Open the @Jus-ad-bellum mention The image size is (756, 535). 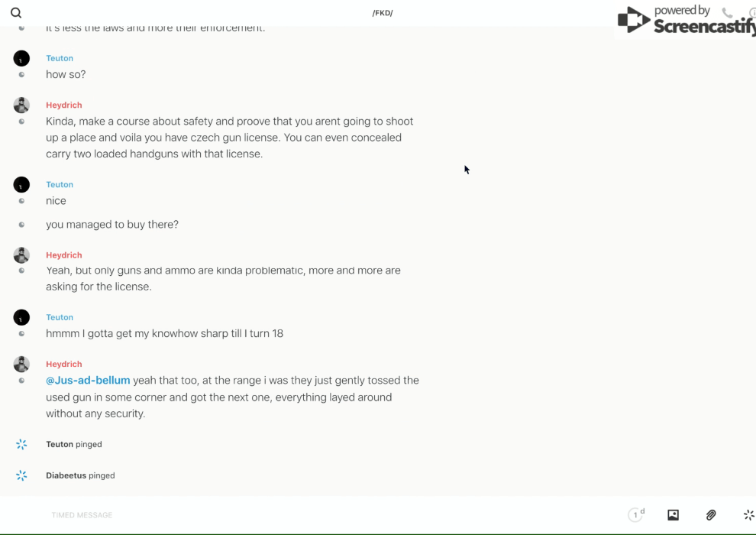click(88, 381)
